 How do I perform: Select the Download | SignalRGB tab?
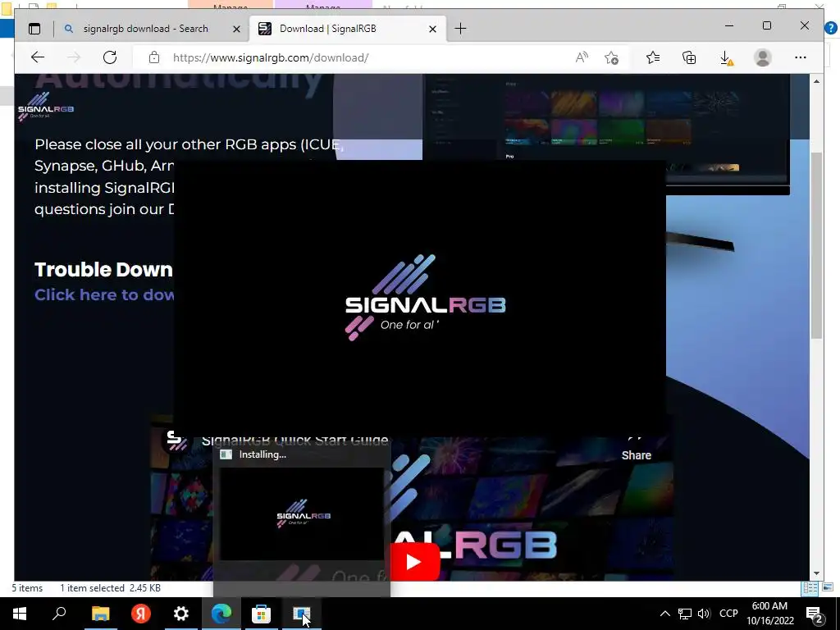[327, 29]
